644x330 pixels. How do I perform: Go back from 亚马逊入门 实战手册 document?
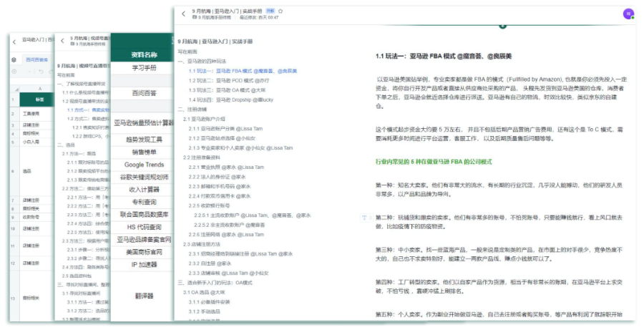[183, 14]
